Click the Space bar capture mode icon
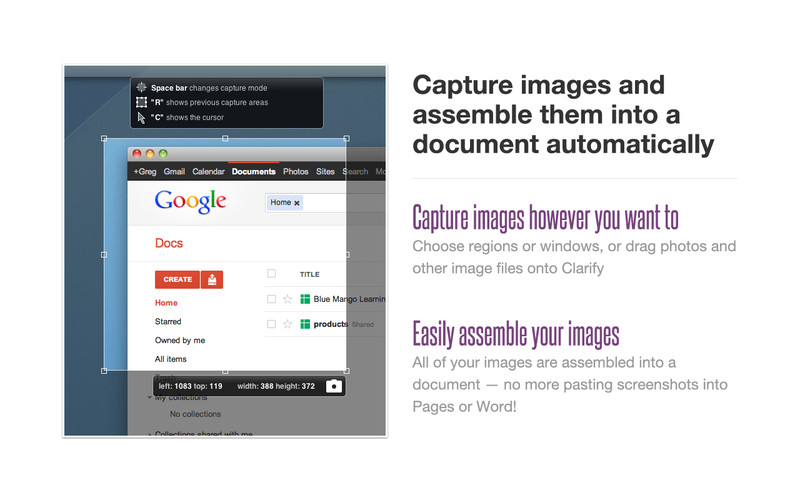Viewport: 800px width, 500px height. point(141,88)
